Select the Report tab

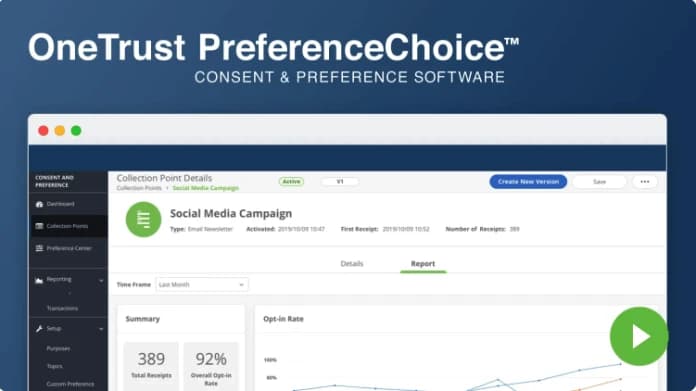423,264
